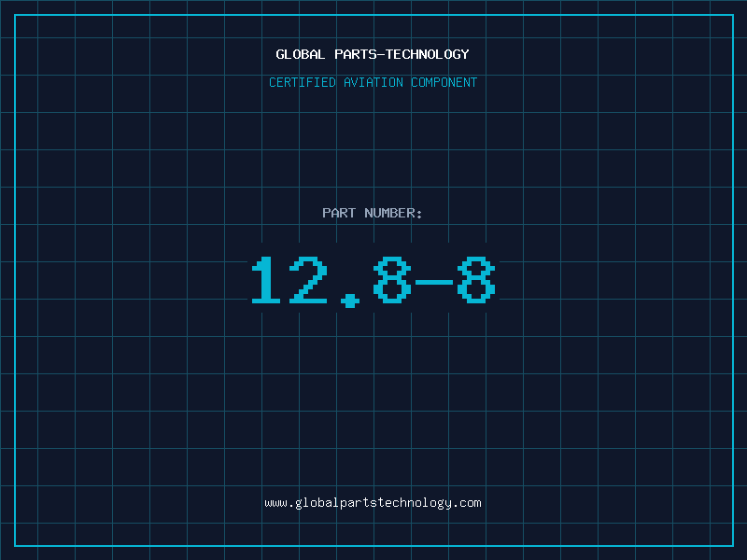This screenshot has height=560, width=747.
Task: Open the www.globalpartstechnology.com link
Action: click(x=373, y=503)
